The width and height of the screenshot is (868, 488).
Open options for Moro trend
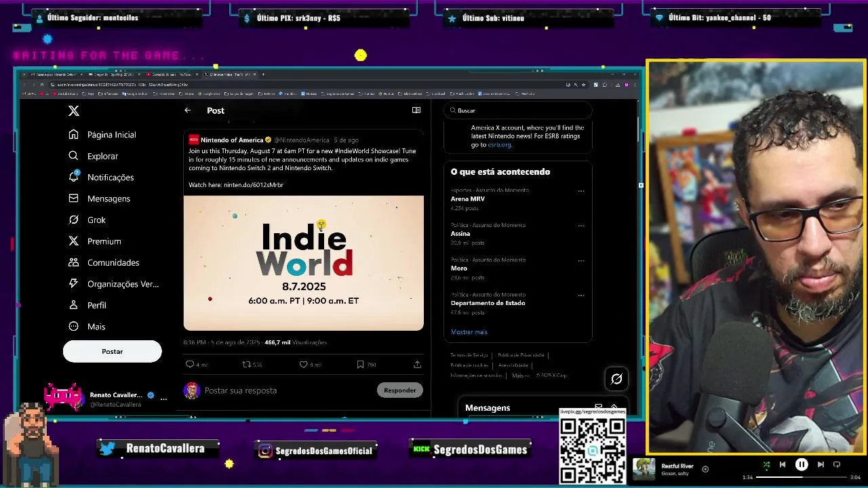580,261
